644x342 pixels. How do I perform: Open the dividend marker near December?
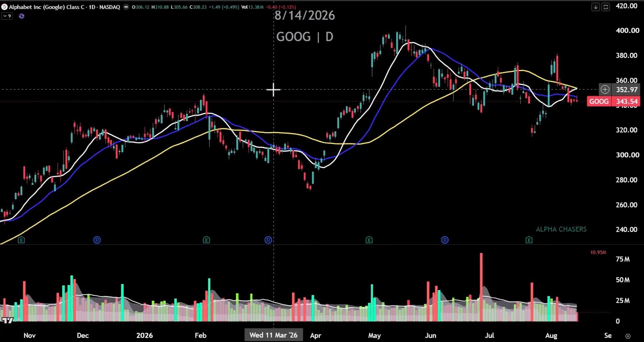pos(97,240)
